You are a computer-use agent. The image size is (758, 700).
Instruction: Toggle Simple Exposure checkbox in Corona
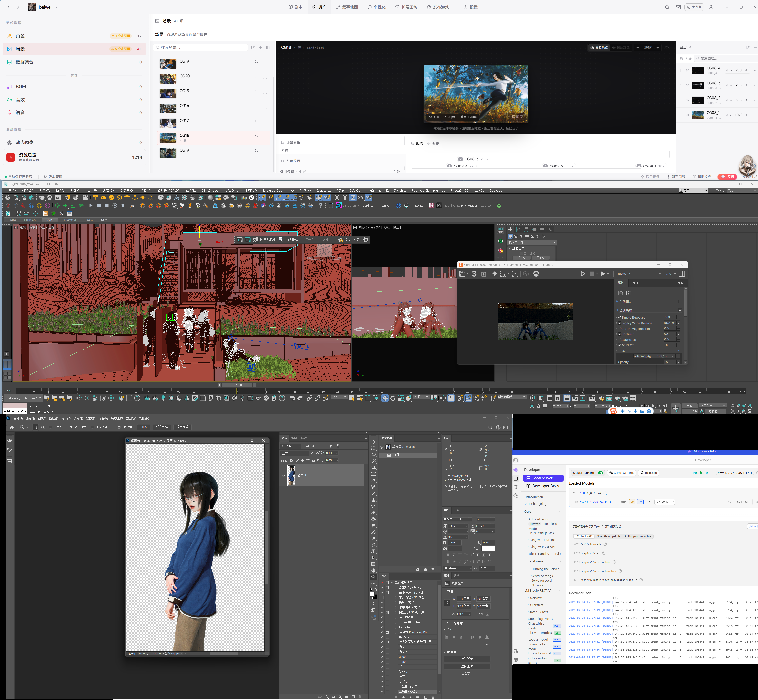pos(620,317)
